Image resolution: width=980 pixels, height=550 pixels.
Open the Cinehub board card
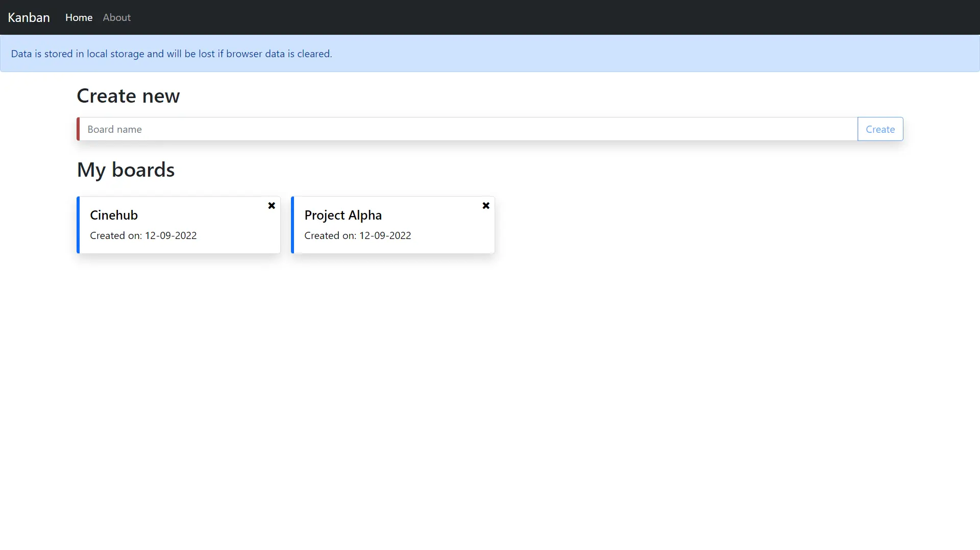(179, 225)
